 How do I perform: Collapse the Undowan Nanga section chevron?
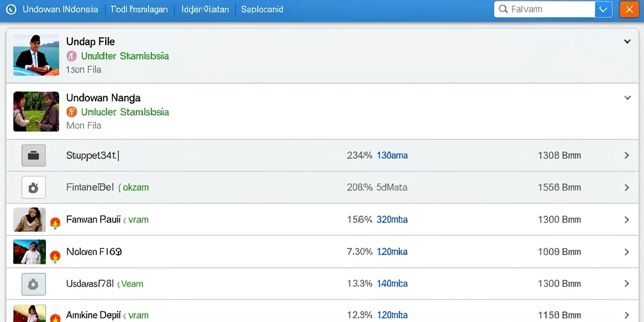(x=627, y=97)
